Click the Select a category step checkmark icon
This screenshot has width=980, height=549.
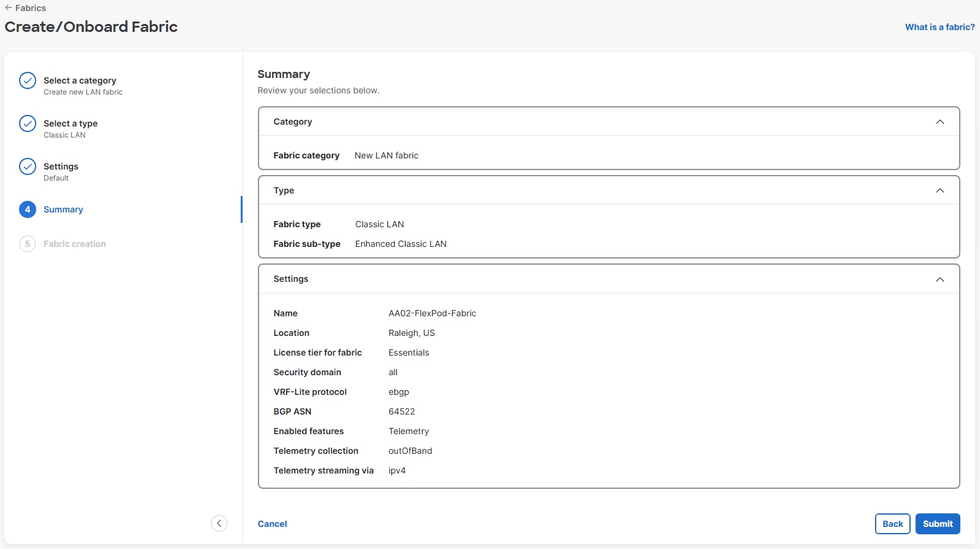point(28,80)
